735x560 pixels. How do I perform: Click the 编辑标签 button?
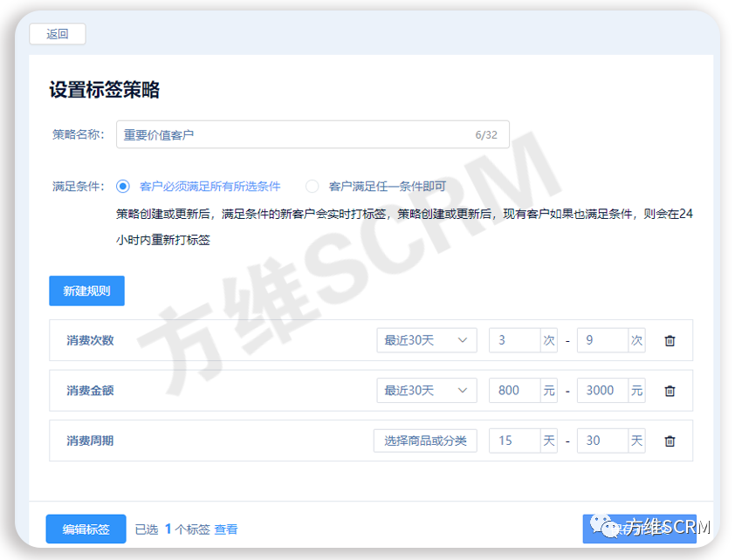86,529
